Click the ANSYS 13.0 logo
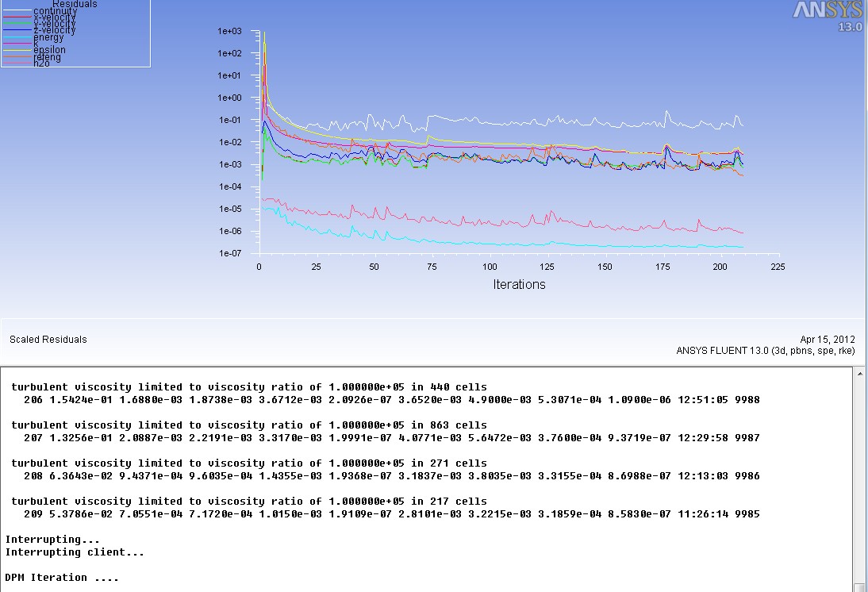This screenshot has width=868, height=592. pos(828,16)
